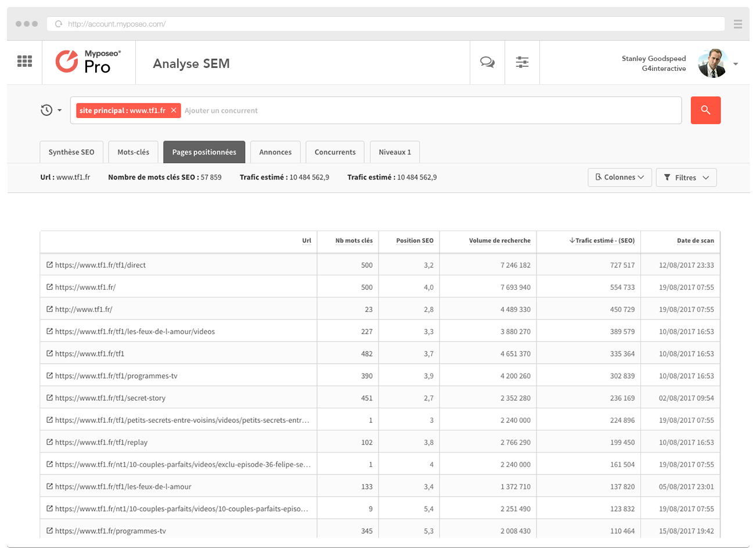Click the browser address bar
The image size is (756, 553).
tap(386, 24)
